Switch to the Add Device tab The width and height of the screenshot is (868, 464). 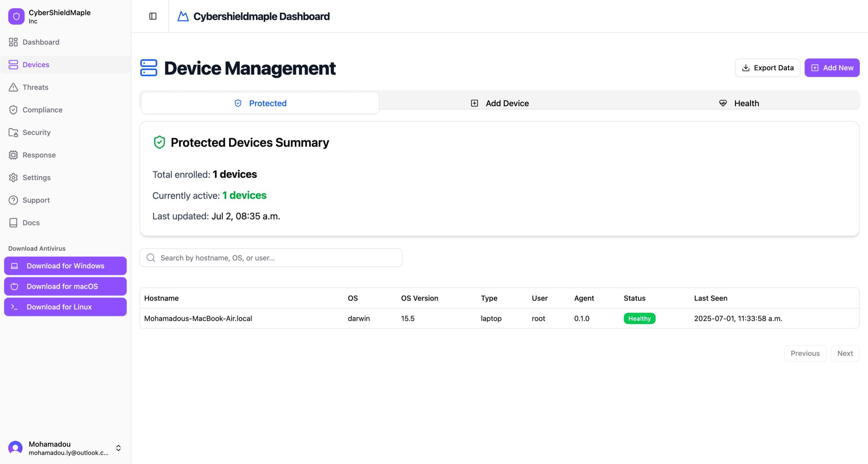(x=500, y=103)
